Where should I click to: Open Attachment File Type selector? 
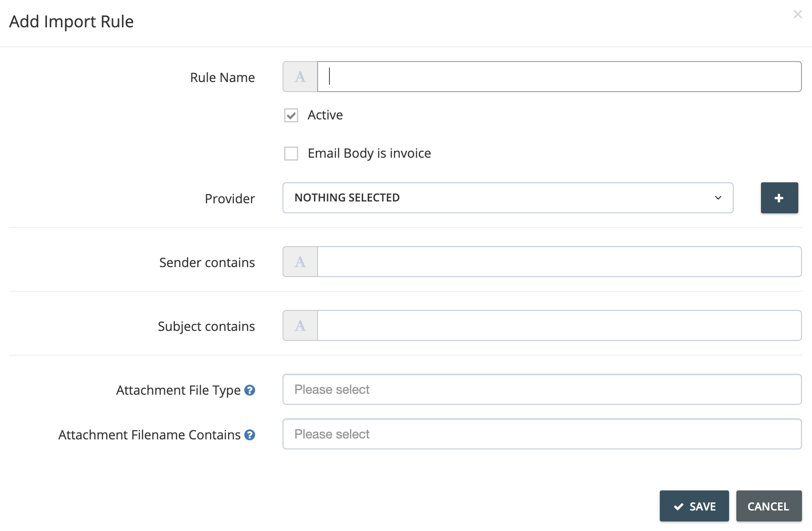coord(542,389)
